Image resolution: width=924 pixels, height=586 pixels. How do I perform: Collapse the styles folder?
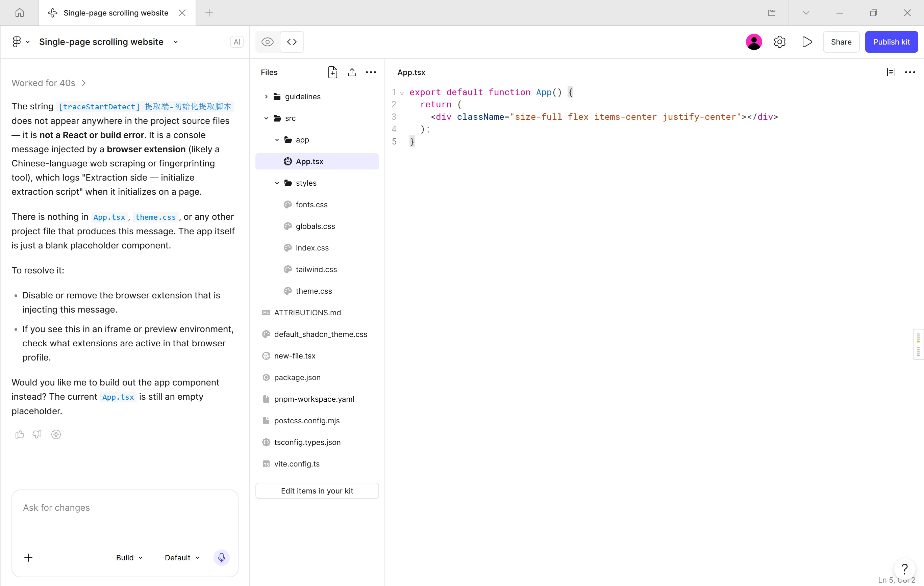click(277, 183)
